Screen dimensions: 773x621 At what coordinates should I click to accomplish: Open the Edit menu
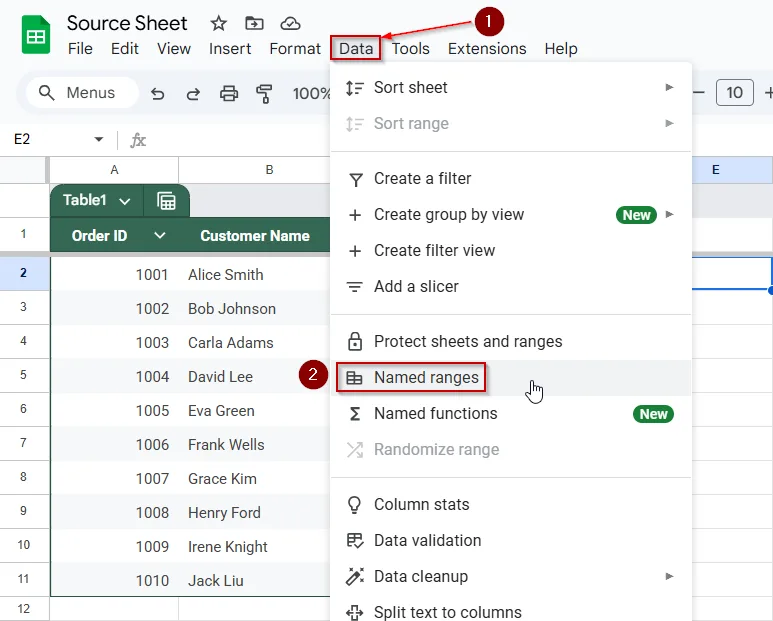[124, 49]
